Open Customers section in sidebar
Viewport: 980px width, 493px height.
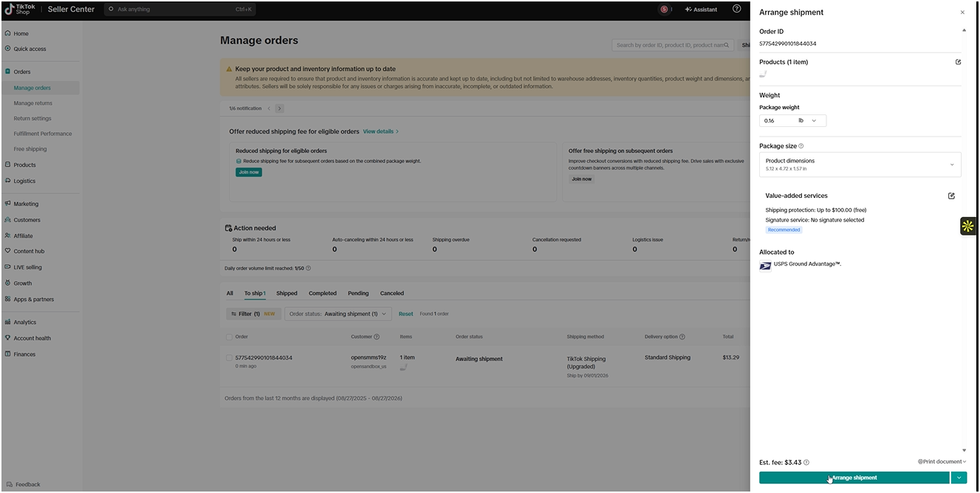coord(27,220)
